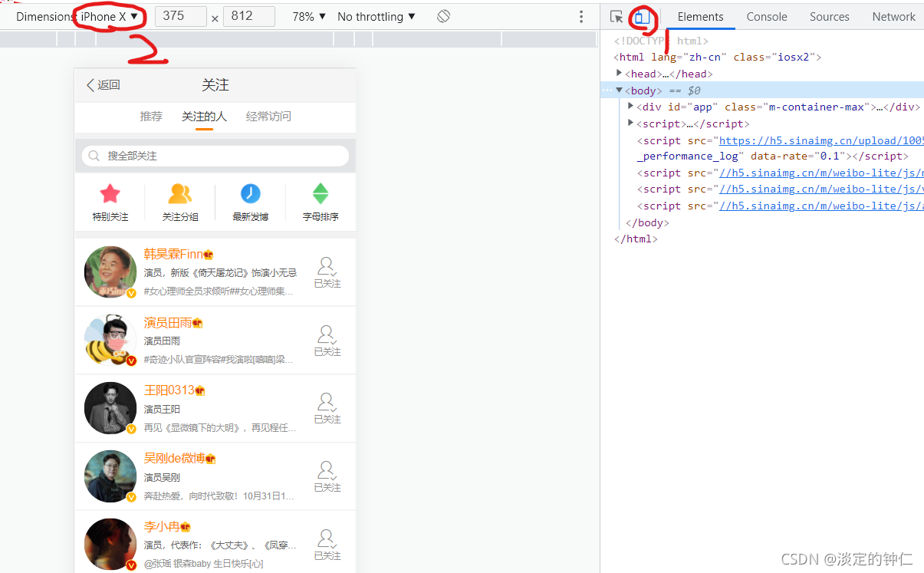Viewport: 924px width, 573px height.
Task: Activate the inspect element picker icon
Action: (x=617, y=17)
